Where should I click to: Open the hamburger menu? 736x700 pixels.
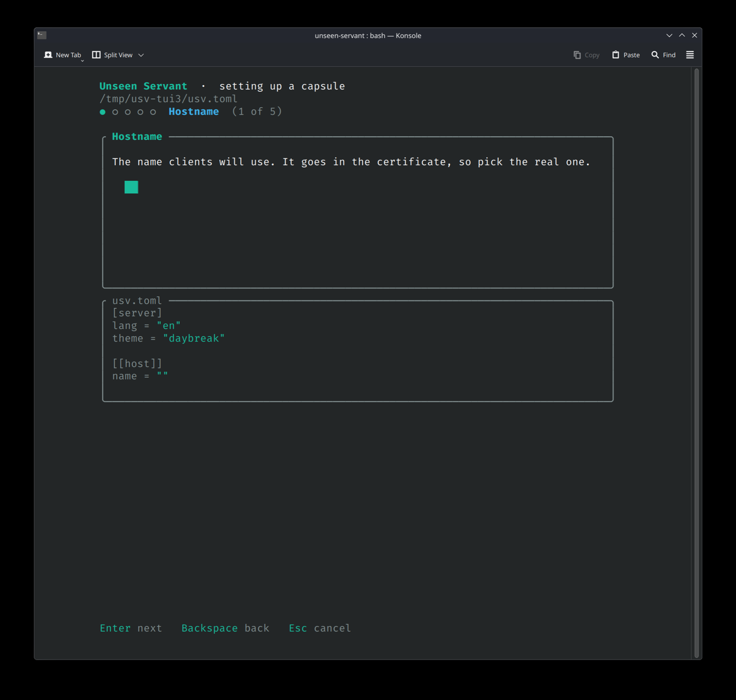click(690, 55)
